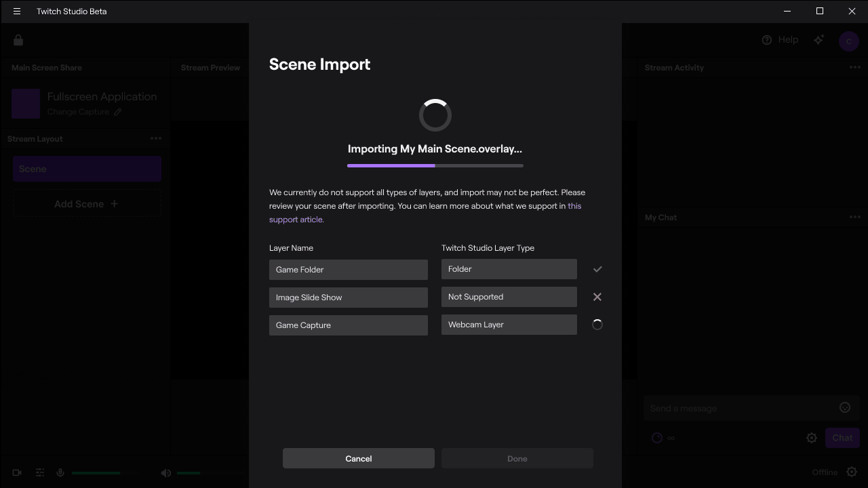868x488 pixels.
Task: Toggle the camera icon in bottom bar
Action: point(17,472)
